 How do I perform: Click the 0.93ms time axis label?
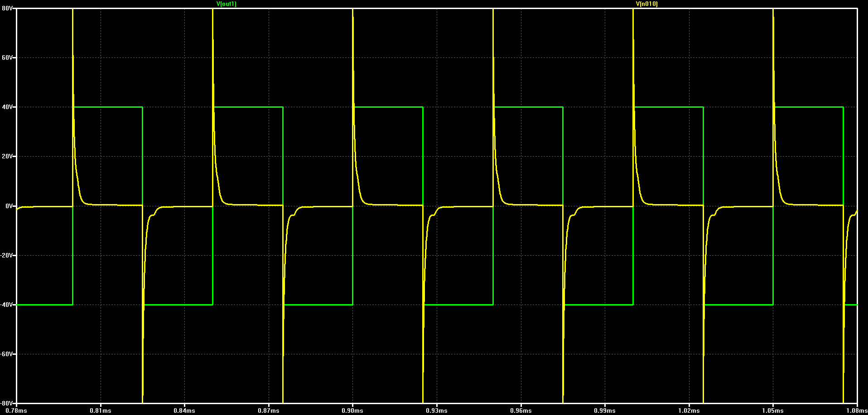pyautogui.click(x=437, y=411)
